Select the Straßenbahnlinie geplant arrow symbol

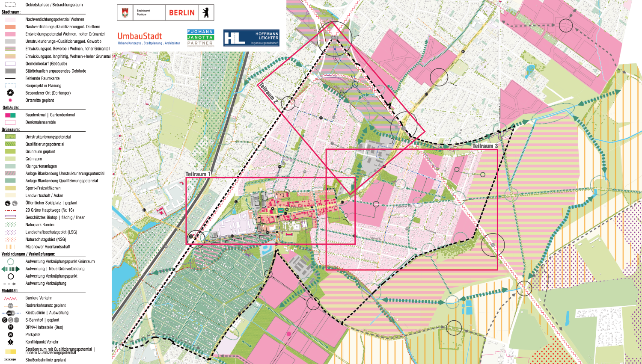point(10,360)
